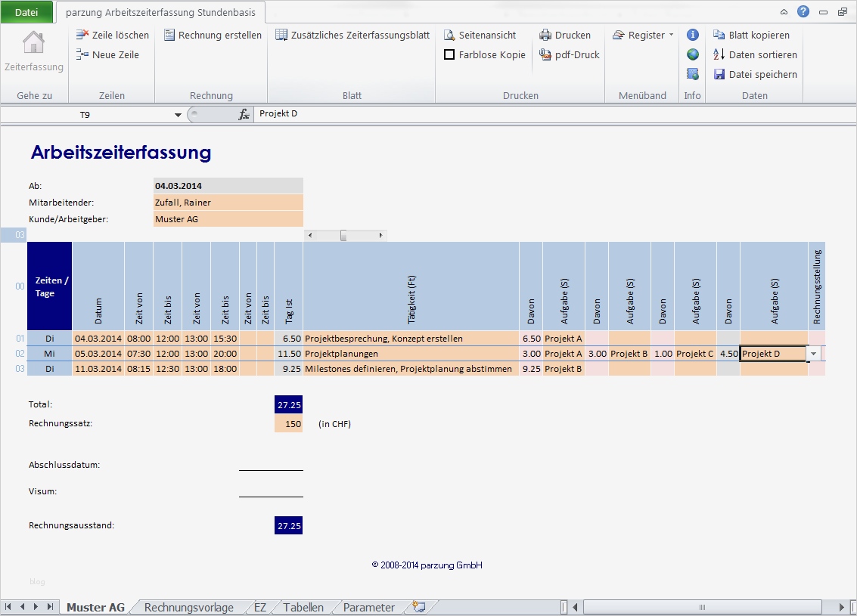Click the globe icon in Info group

click(693, 54)
